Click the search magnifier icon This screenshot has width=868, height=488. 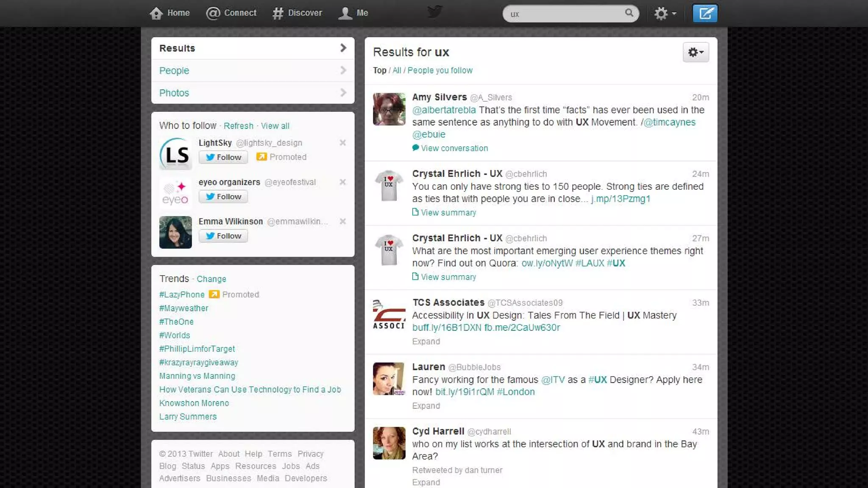coord(629,13)
